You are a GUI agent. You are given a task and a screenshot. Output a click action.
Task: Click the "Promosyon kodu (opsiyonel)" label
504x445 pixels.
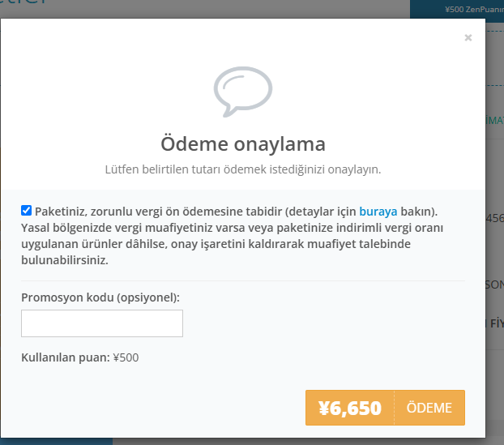pyautogui.click(x=100, y=297)
